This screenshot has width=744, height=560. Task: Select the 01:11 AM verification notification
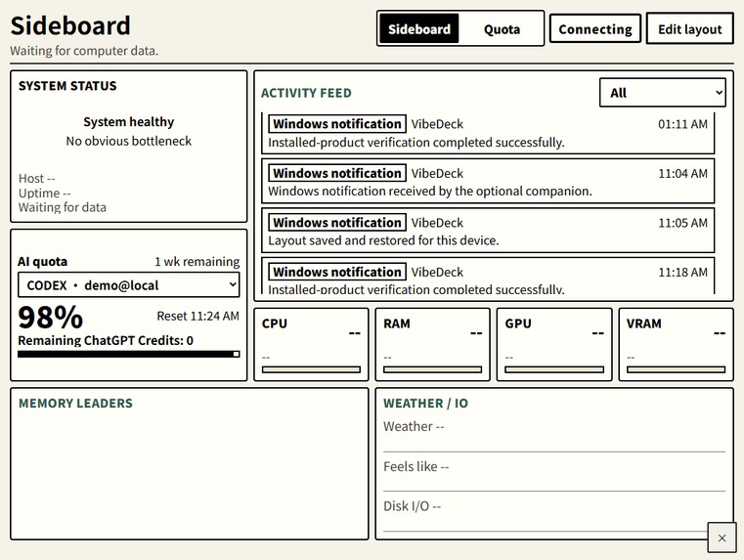tap(488, 133)
